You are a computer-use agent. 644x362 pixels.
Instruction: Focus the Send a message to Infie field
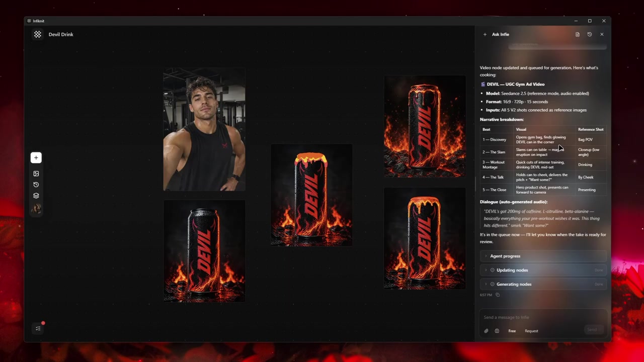(543, 317)
